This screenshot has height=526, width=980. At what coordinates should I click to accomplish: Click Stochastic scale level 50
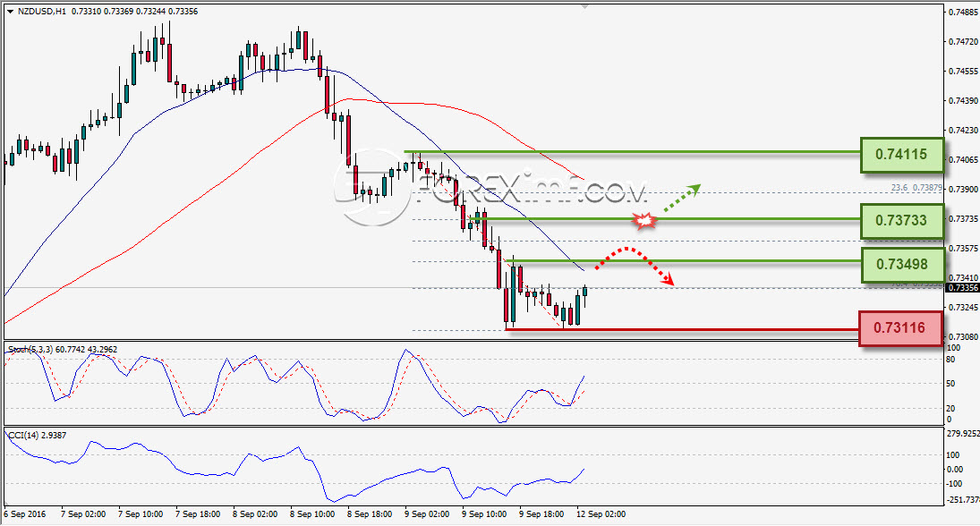(950, 384)
